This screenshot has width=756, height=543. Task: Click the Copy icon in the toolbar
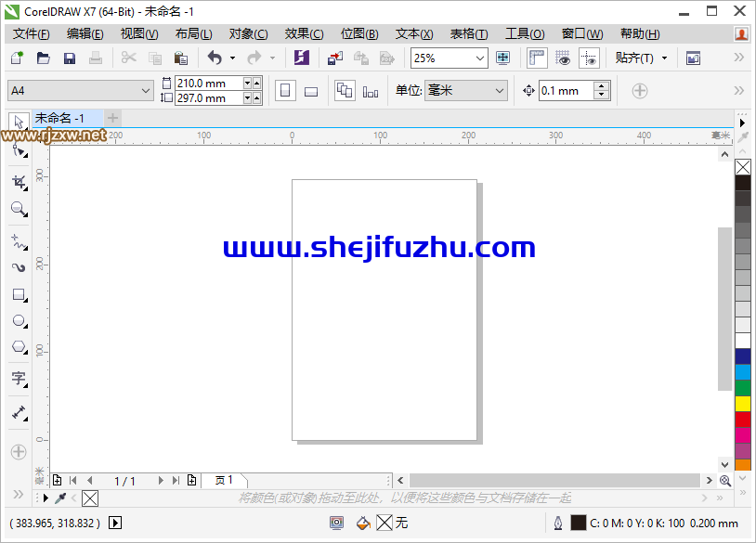click(x=155, y=58)
